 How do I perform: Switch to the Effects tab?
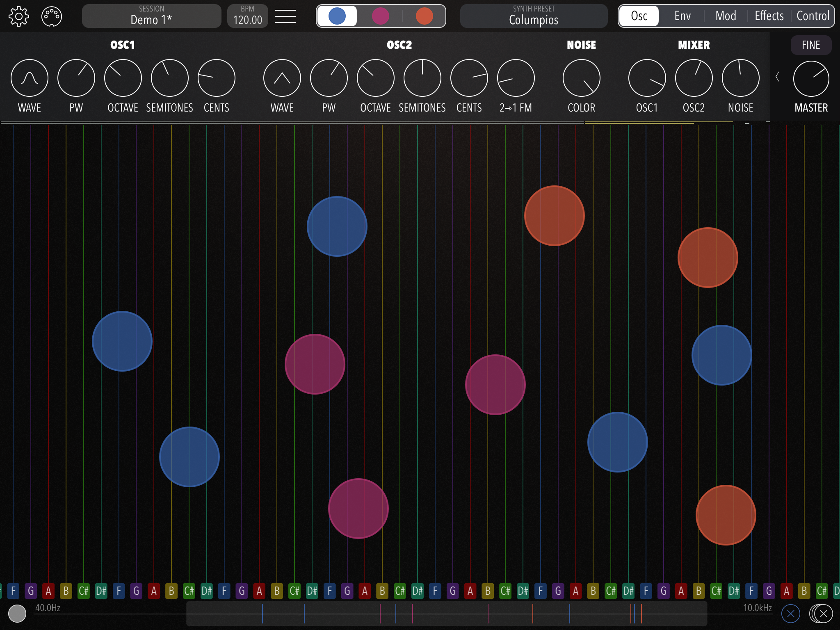[x=769, y=16]
